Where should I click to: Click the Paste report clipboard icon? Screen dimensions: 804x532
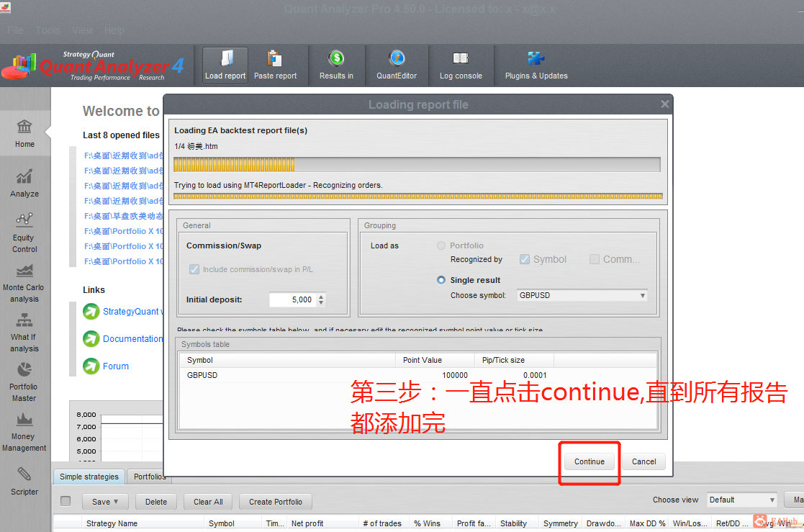point(275,58)
